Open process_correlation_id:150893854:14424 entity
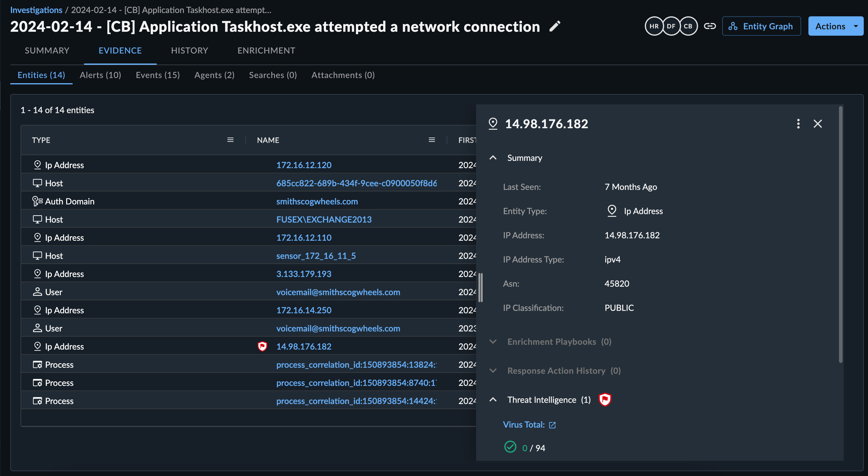 [357, 401]
